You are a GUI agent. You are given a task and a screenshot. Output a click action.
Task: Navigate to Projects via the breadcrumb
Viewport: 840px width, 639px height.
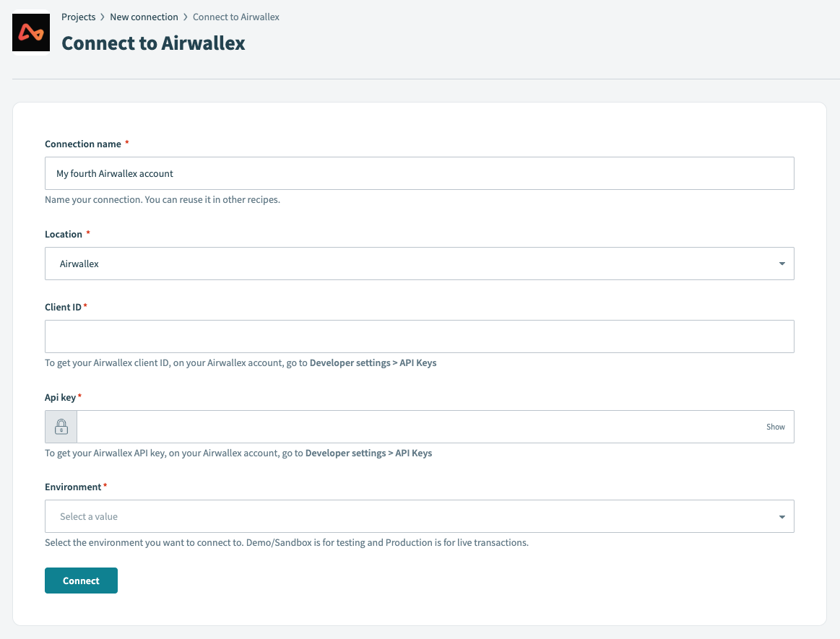(x=79, y=17)
